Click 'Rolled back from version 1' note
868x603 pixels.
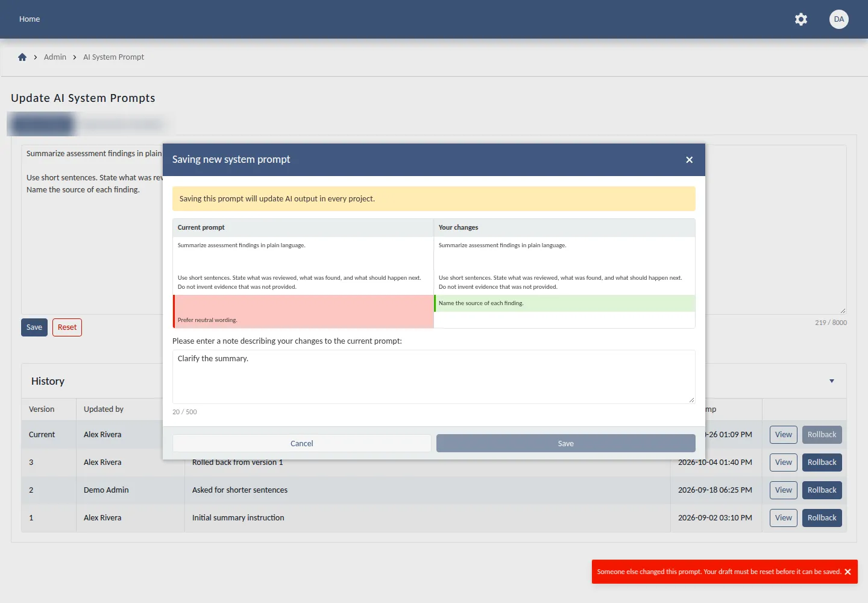237,463
